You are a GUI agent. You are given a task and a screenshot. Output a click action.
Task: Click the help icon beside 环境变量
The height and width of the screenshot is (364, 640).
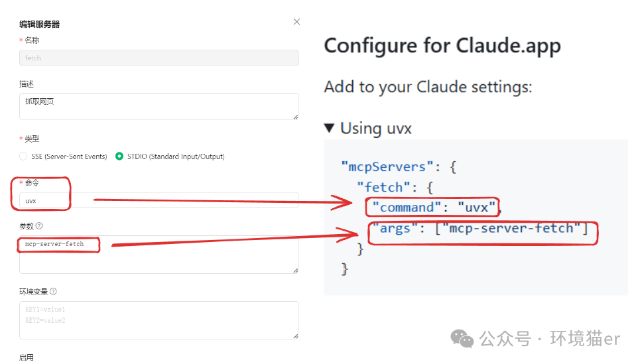[x=53, y=291]
